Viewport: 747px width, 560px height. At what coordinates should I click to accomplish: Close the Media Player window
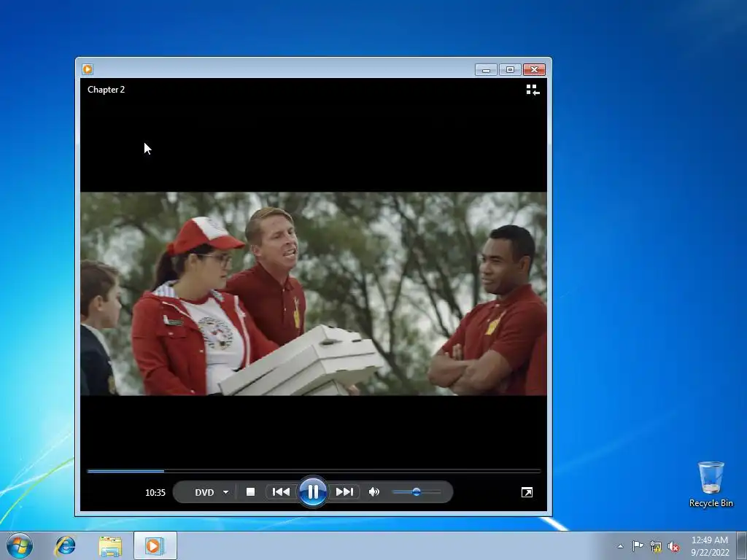[534, 69]
